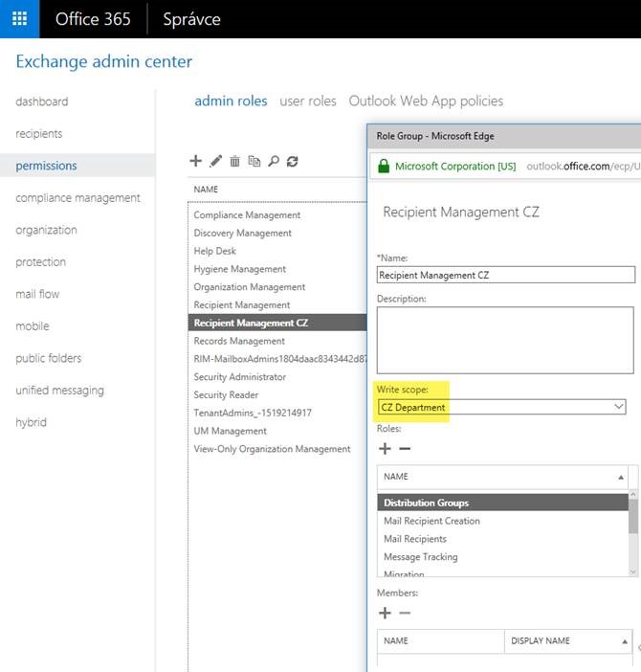
Task: Select Distribution Groups in Roles list
Action: coord(502,503)
